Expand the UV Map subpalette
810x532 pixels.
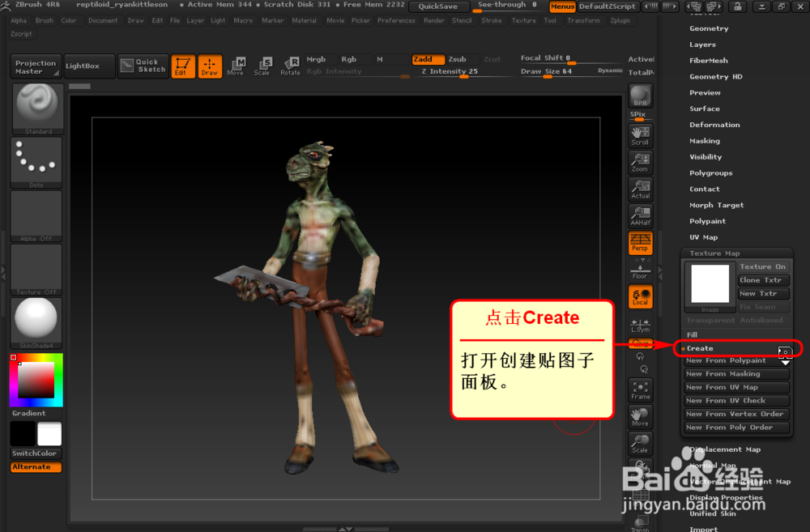pos(704,237)
